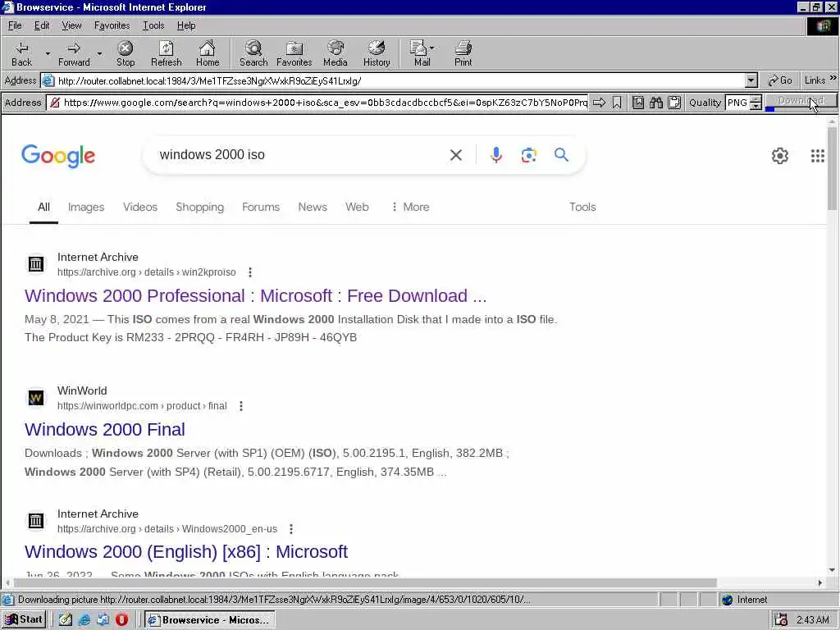Screen dimensions: 840x630
Task: Open the Windows 2000 Final link
Action: (104, 429)
